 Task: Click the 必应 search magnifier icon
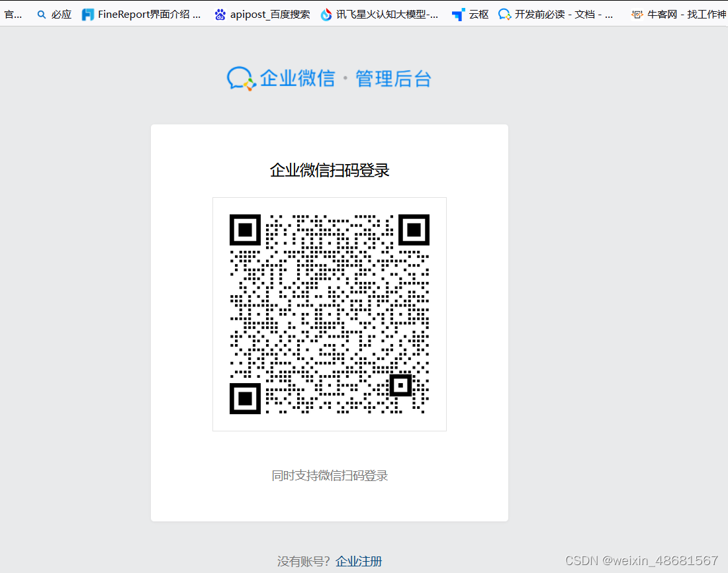(42, 15)
